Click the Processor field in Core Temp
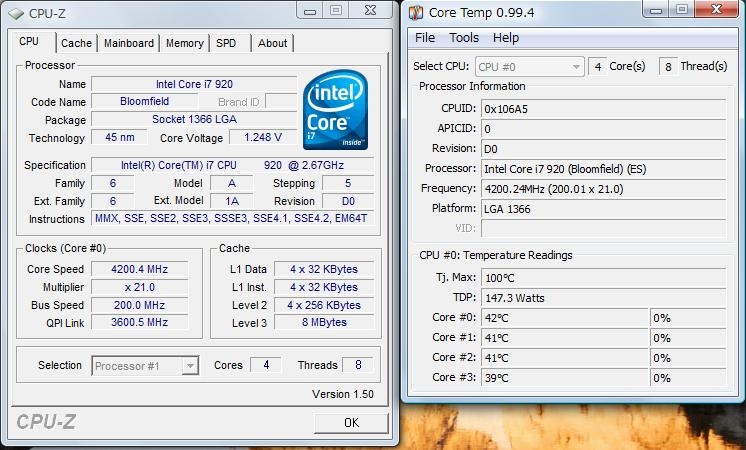This screenshot has width=746, height=450. (603, 169)
